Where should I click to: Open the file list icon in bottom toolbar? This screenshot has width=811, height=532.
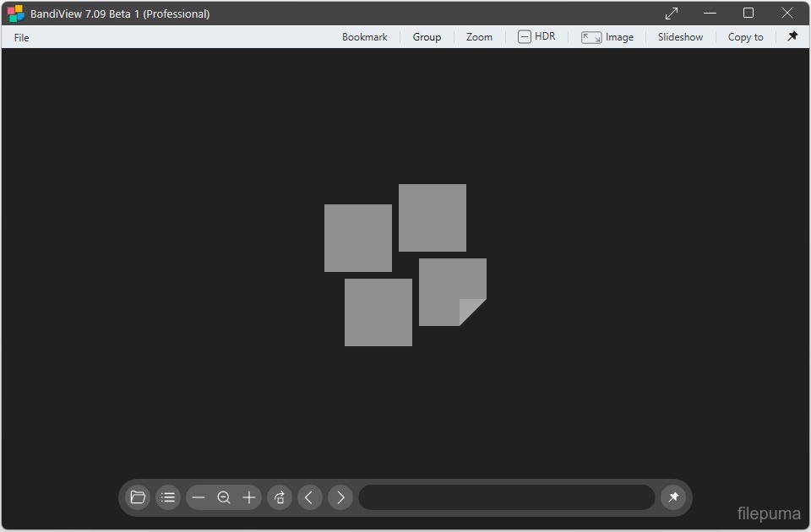pyautogui.click(x=168, y=497)
